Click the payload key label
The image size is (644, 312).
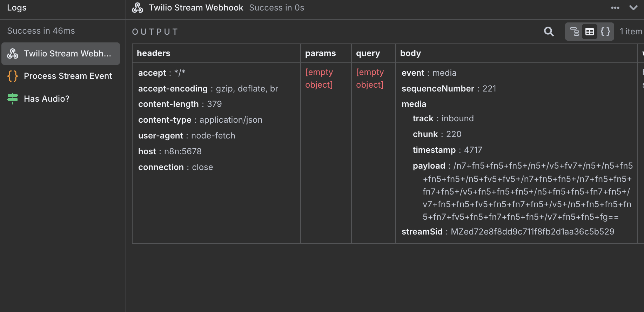(429, 166)
